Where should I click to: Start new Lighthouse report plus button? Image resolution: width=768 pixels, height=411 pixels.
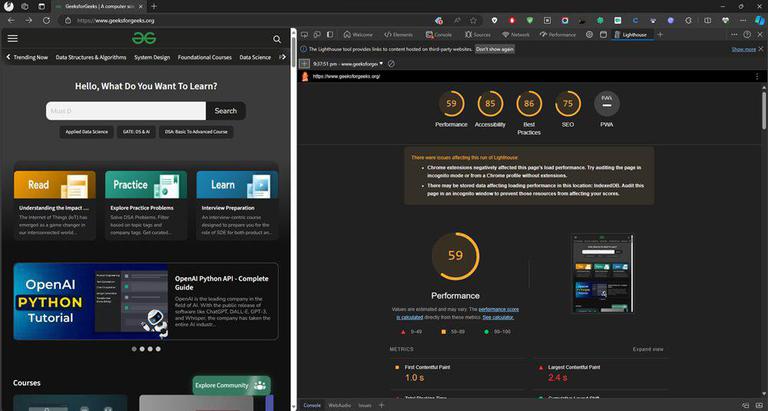[304, 64]
